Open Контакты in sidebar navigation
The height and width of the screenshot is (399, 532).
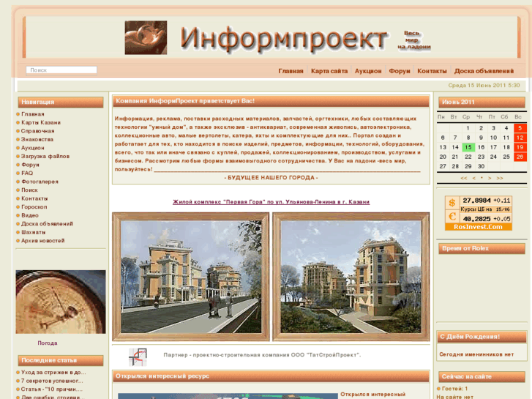tap(34, 198)
